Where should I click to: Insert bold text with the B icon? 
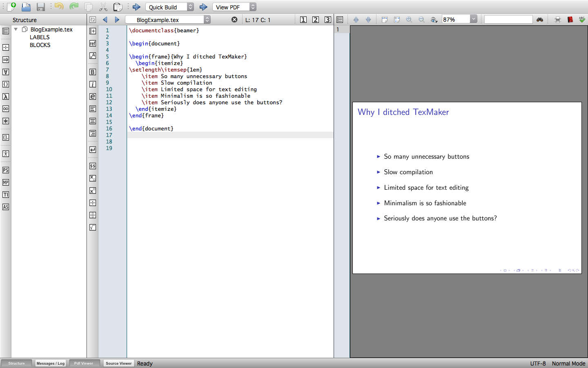(93, 72)
